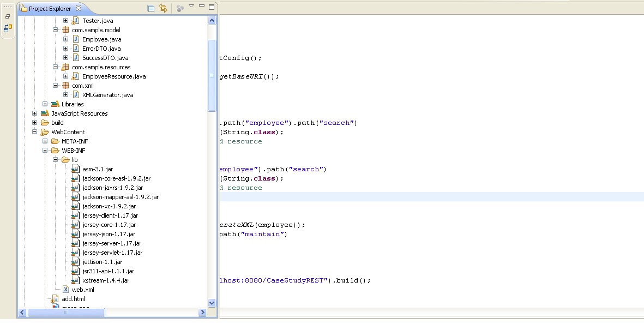
Task: Click the com.sample.resources package icon
Action: pyautogui.click(x=65, y=67)
